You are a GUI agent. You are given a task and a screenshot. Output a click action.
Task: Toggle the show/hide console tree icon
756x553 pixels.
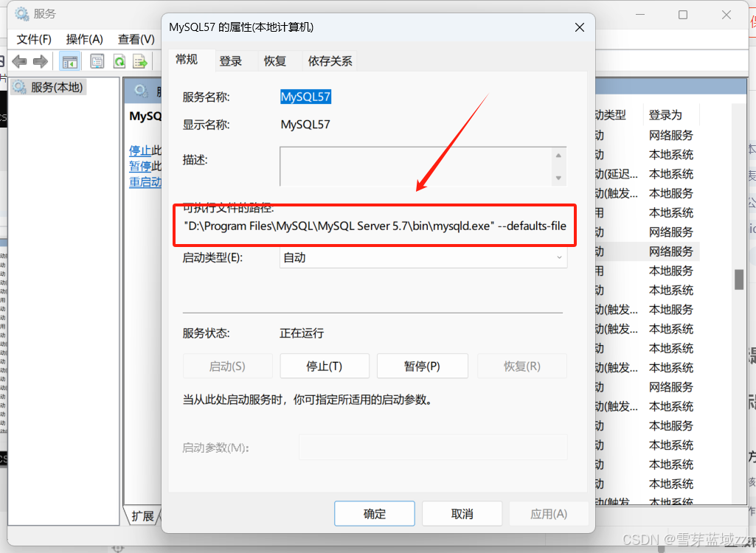tap(69, 61)
